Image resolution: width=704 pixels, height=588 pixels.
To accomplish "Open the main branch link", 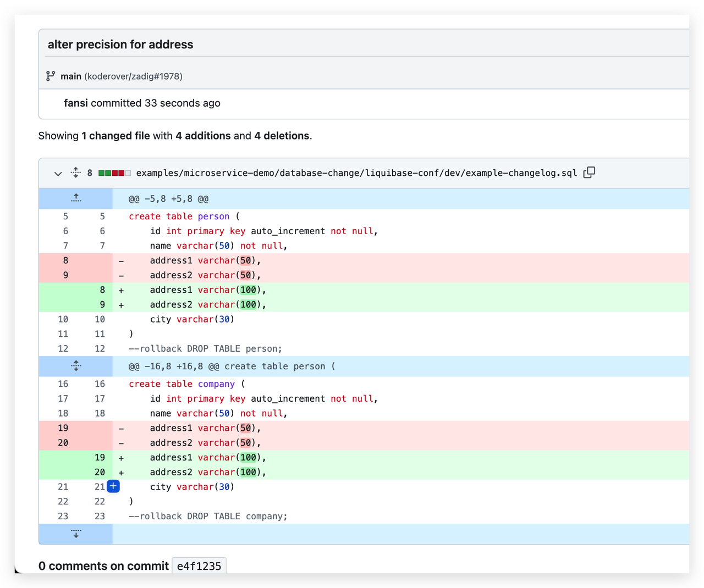I will [71, 76].
